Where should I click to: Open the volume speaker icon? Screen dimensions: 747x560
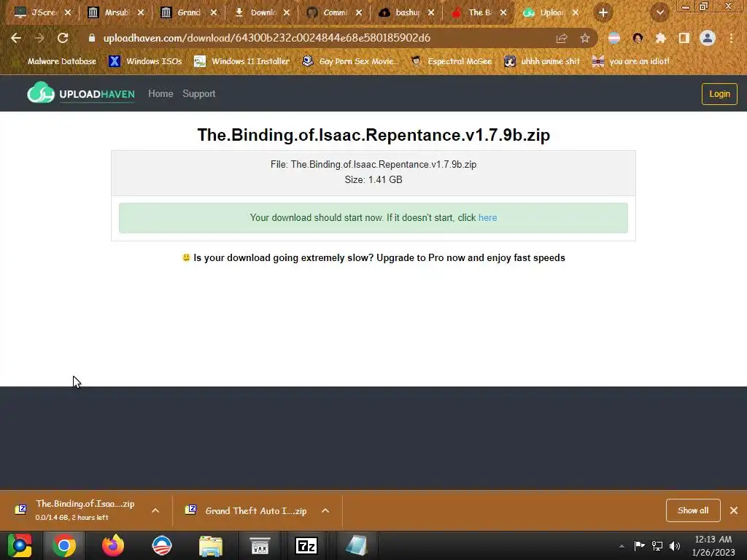click(x=675, y=545)
